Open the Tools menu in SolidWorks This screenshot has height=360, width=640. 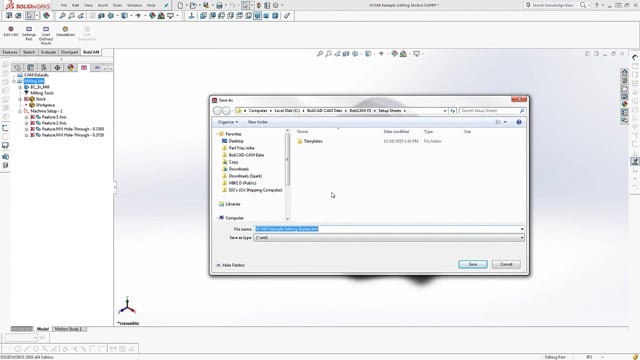(117, 5)
